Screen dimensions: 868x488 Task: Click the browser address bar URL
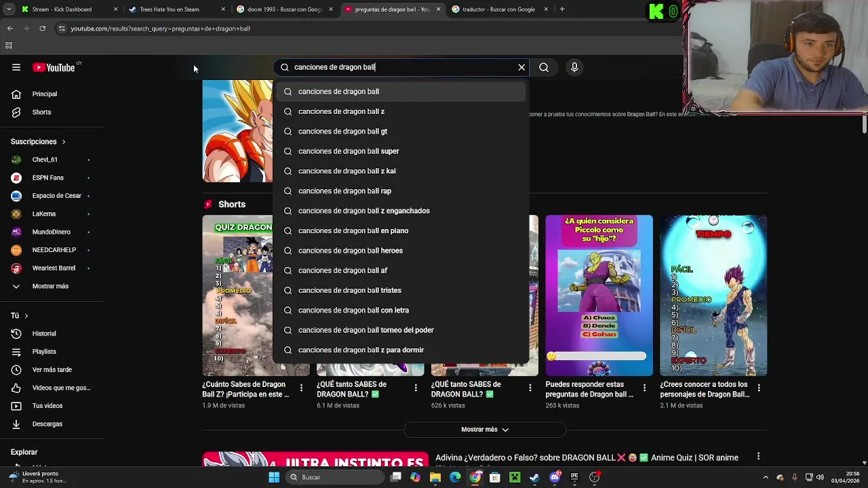[161, 28]
